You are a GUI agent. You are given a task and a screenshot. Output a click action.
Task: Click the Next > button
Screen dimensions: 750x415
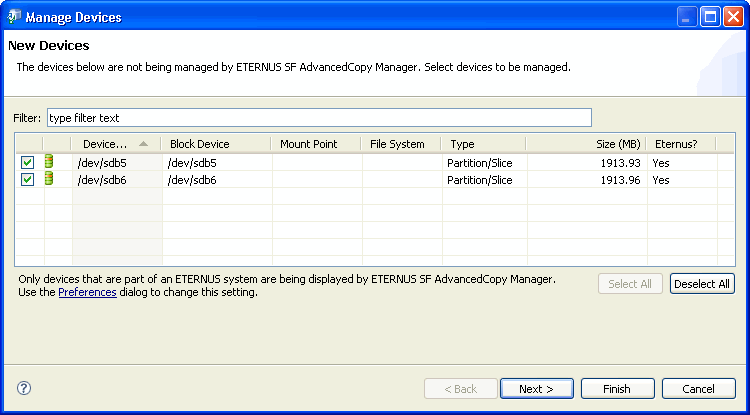[537, 389]
